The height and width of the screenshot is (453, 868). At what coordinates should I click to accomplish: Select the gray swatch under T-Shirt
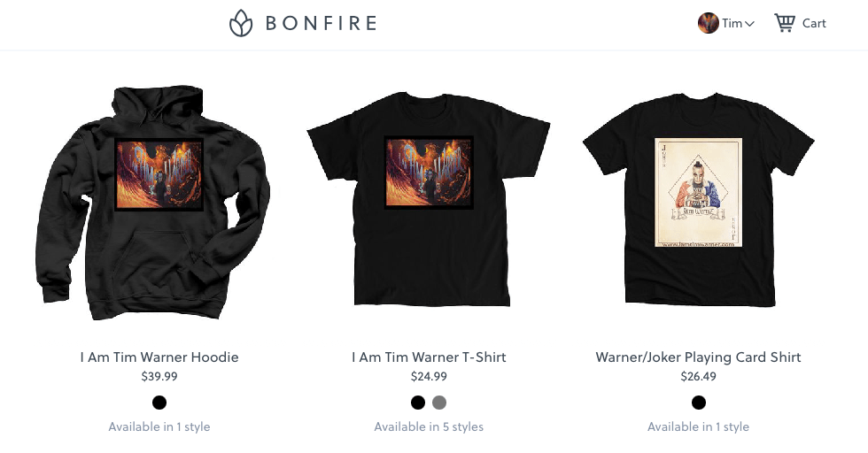439,403
